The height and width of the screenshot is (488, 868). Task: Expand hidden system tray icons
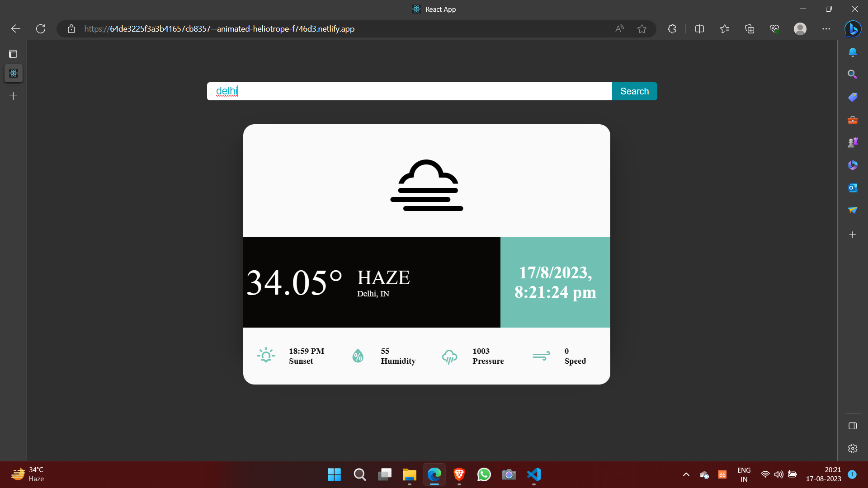click(x=686, y=475)
